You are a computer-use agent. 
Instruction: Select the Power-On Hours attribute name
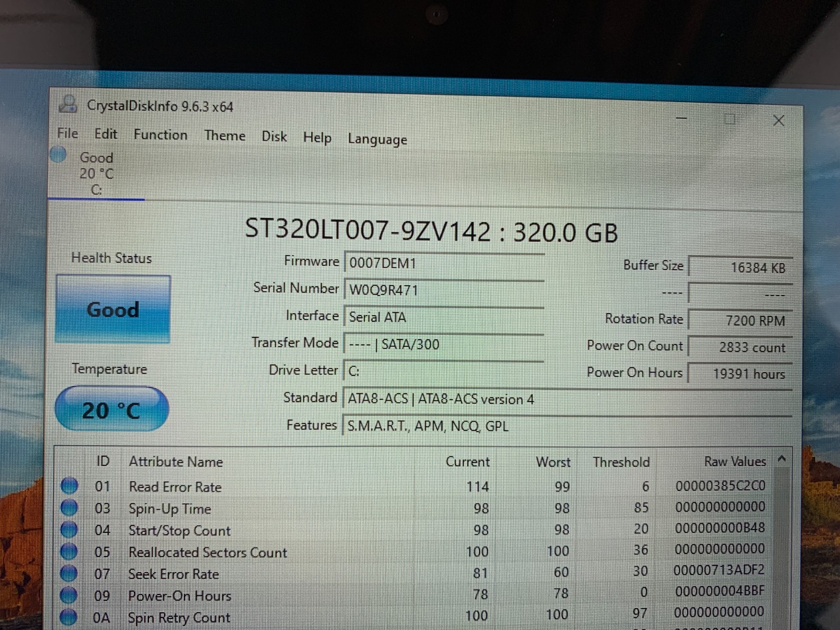pos(180,596)
